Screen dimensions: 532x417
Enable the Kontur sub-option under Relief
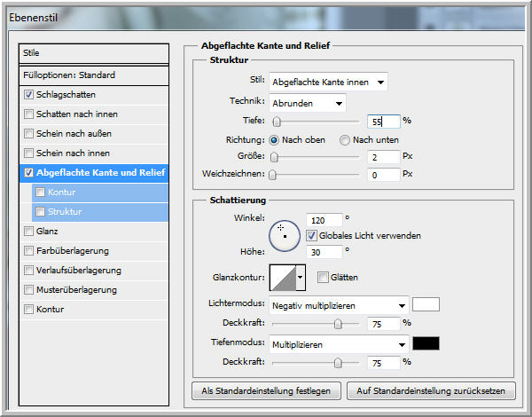41,193
